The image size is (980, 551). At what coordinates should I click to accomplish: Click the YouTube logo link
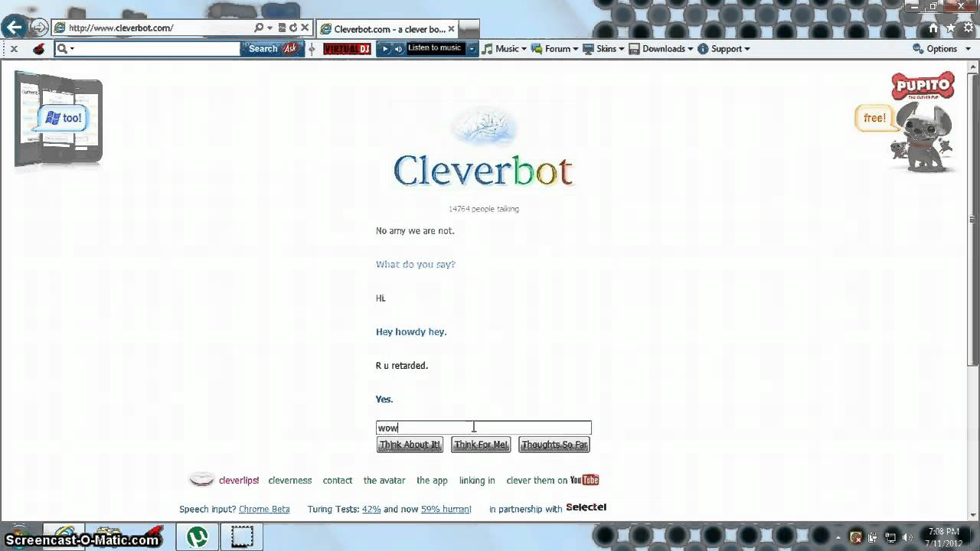[x=584, y=481]
